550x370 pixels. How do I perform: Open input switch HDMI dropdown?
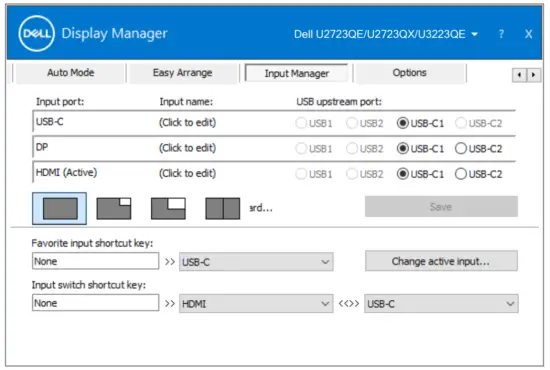pos(256,303)
